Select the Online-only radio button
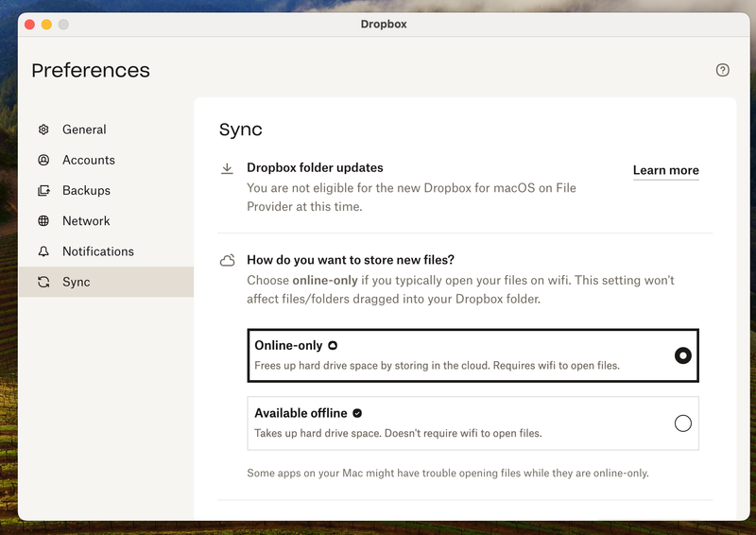Image resolution: width=756 pixels, height=535 pixels. 682,355
